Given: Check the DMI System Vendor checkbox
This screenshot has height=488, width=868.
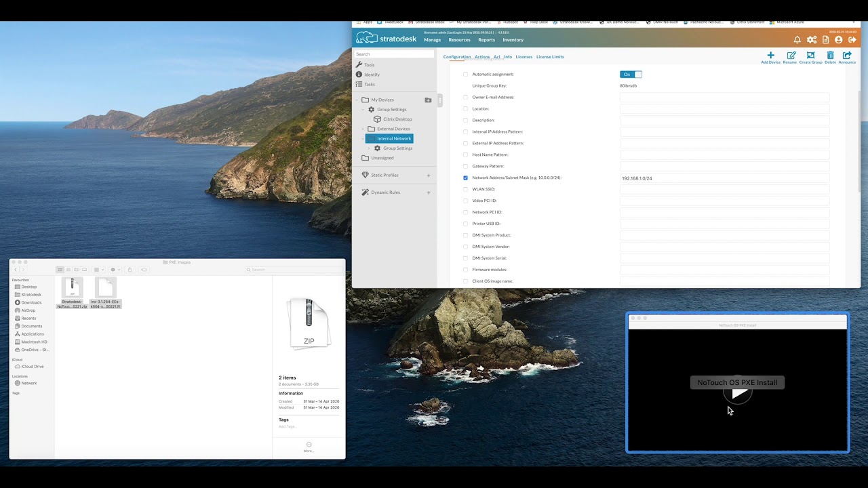Looking at the screenshot, I should (x=465, y=247).
